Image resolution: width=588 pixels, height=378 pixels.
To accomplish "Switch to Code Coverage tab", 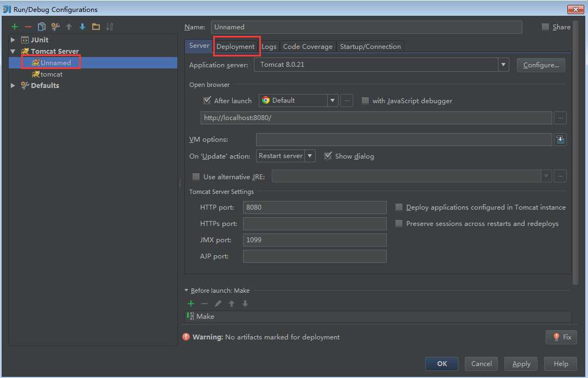I will pyautogui.click(x=308, y=47).
